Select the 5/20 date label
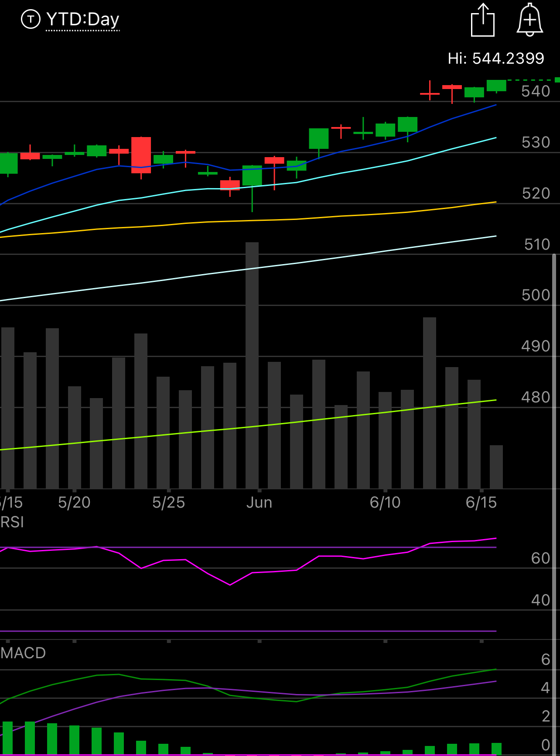 [x=74, y=502]
